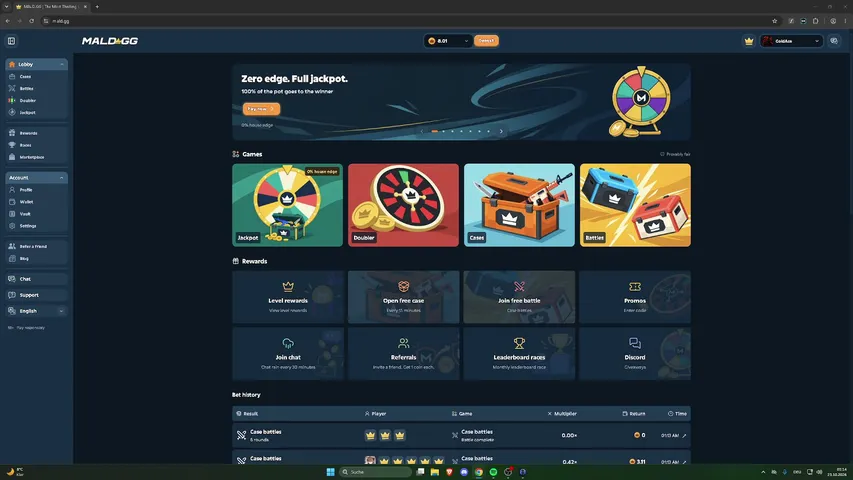Click the Case battles swords icon in first row

click(242, 435)
